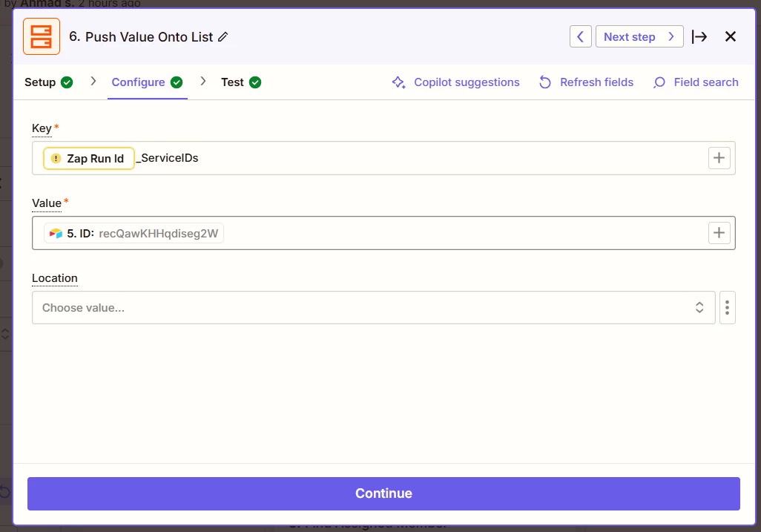Screen dimensions: 761x532
Task: Click the Continue button
Action: (383, 493)
